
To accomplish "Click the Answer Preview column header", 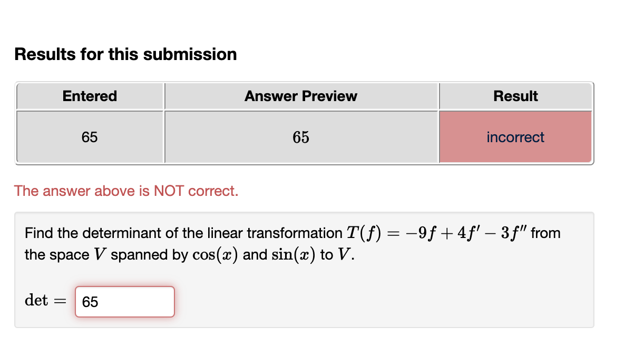I will pos(301,96).
